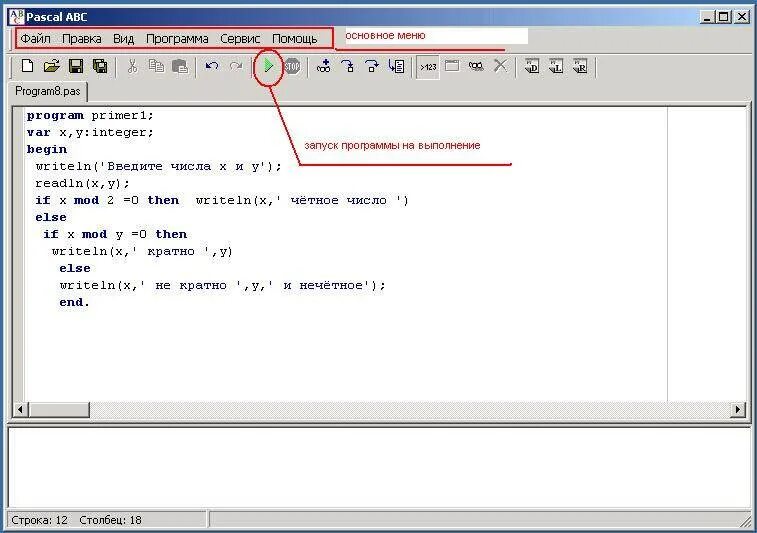
Task: Open the Вид menu
Action: coord(123,39)
